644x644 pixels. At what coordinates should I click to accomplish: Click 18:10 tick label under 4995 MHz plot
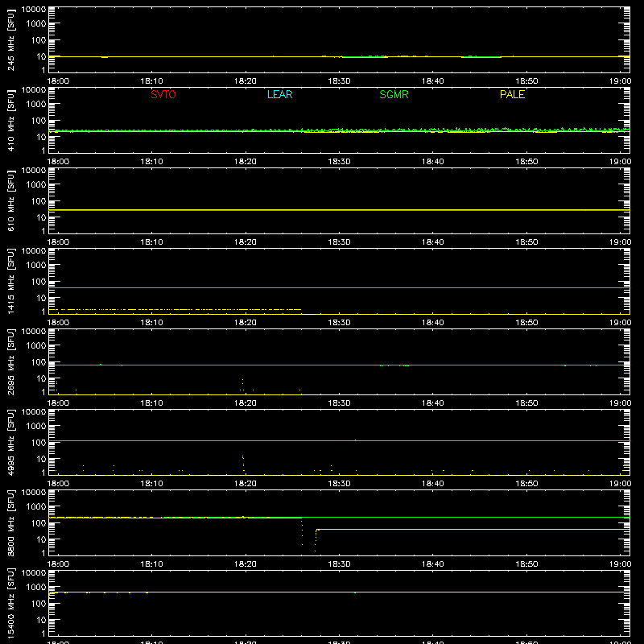[151, 484]
